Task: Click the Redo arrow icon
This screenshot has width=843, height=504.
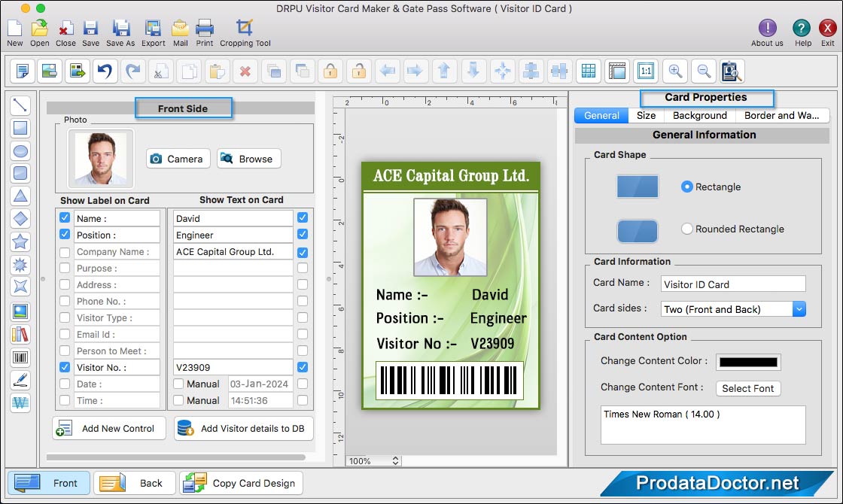Action: pos(133,71)
